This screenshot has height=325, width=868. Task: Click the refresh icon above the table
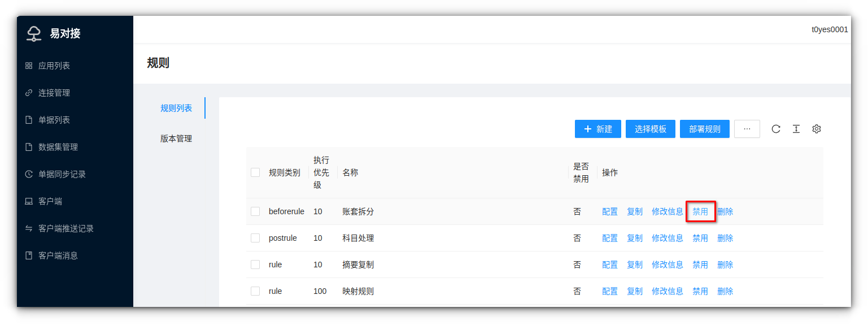(x=776, y=129)
